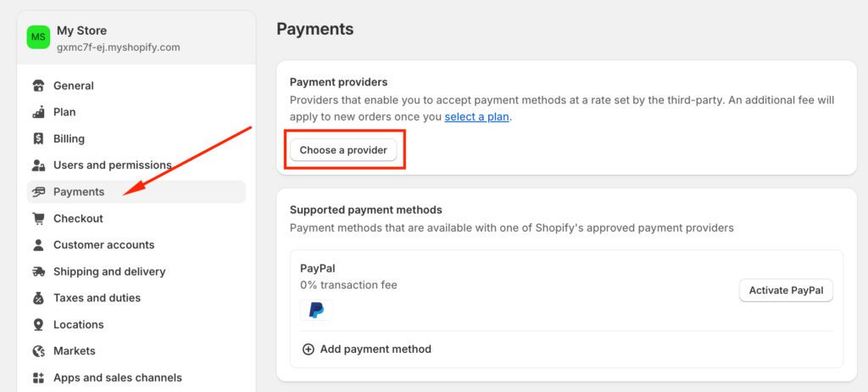Open Apps and sales channels settings
Image resolution: width=868 pixels, height=392 pixels.
click(117, 378)
